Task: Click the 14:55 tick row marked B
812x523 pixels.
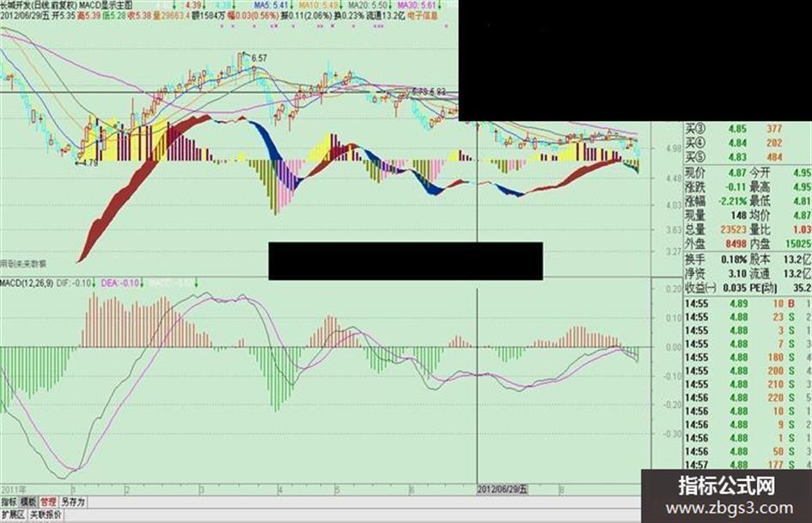Action: (x=748, y=303)
